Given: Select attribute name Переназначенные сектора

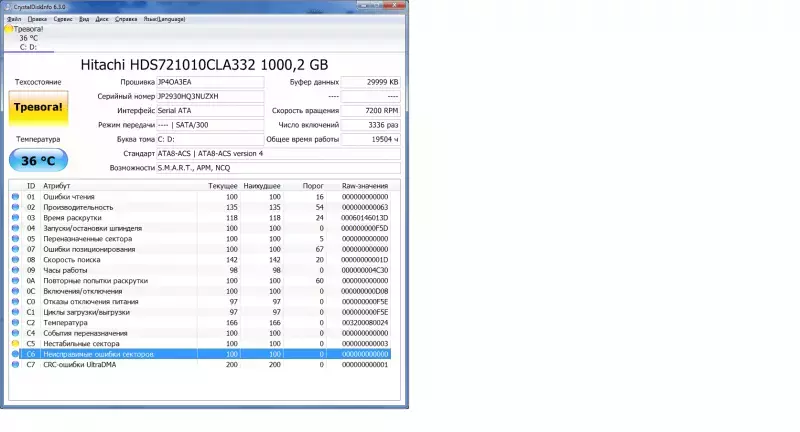Looking at the screenshot, I should coord(88,239).
